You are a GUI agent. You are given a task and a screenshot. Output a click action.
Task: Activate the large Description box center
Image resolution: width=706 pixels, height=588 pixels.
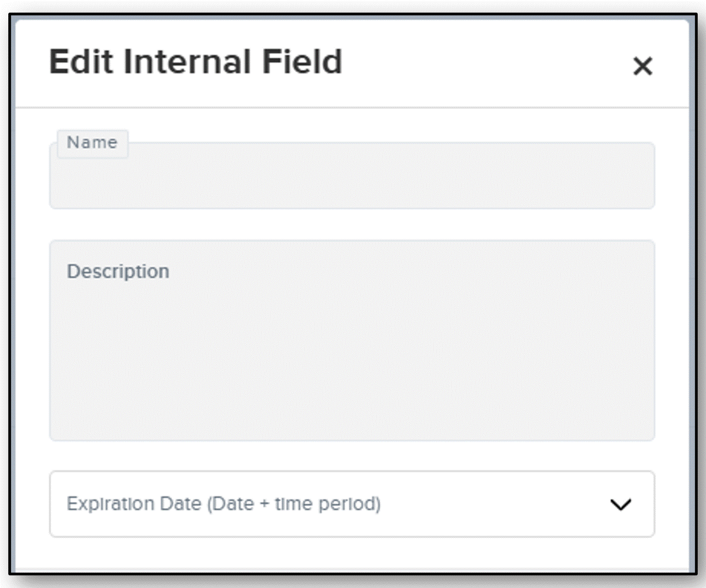pyautogui.click(x=352, y=340)
